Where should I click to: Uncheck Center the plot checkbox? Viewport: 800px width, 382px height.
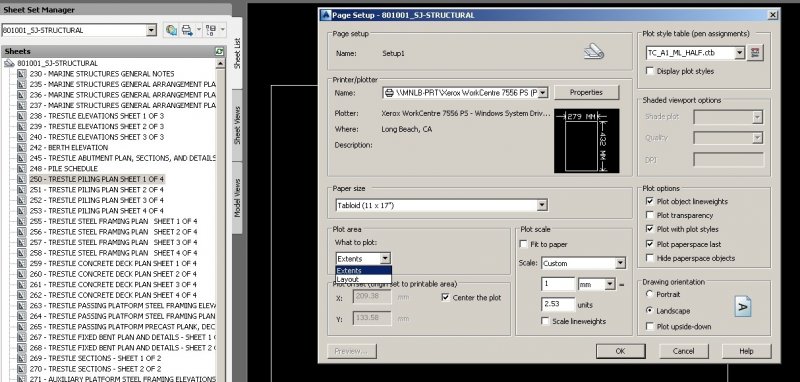click(x=445, y=297)
